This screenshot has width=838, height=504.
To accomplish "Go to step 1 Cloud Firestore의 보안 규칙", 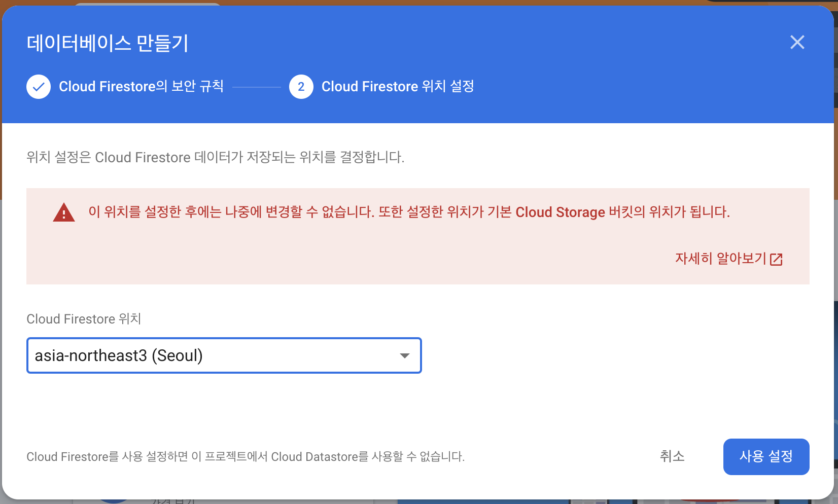I will click(141, 86).
